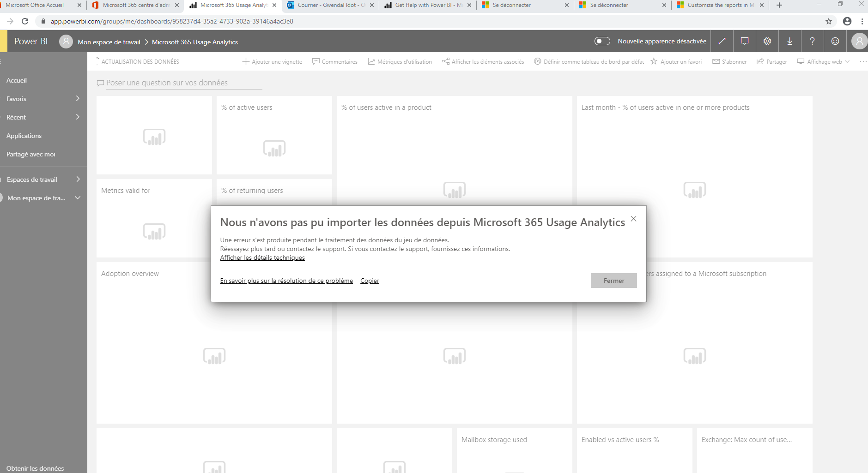This screenshot has height=473, width=868.
Task: Go forward with the browser arrow
Action: [x=10, y=21]
